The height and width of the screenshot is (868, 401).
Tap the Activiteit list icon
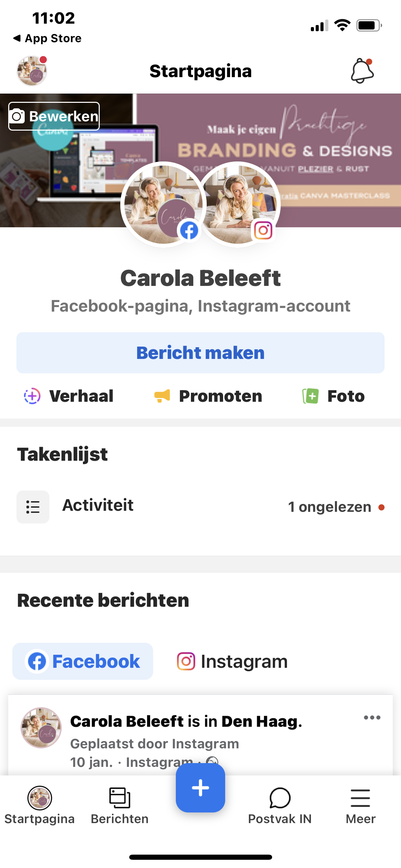tap(33, 507)
